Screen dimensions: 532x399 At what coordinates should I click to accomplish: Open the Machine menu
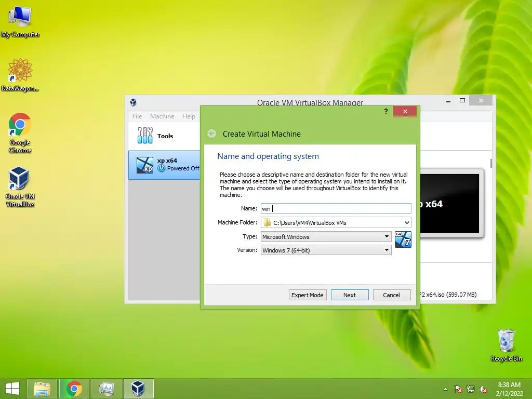162,116
